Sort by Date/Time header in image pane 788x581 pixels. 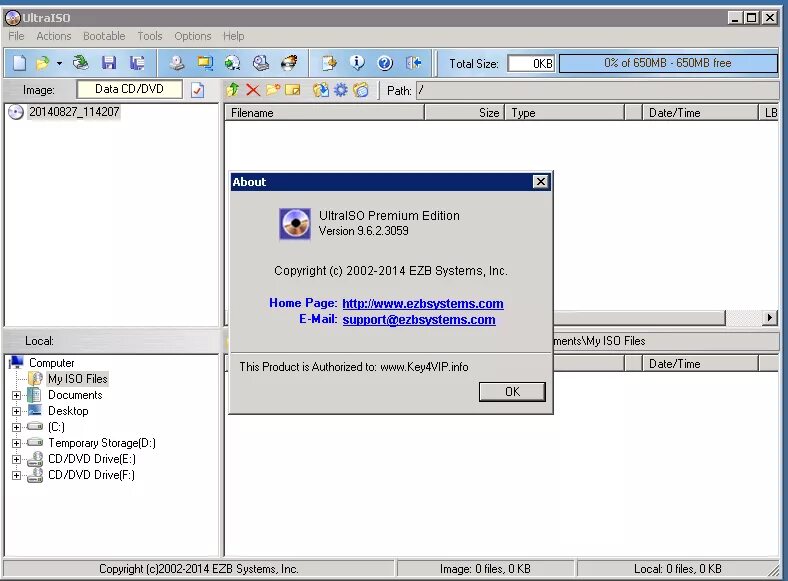(x=700, y=113)
